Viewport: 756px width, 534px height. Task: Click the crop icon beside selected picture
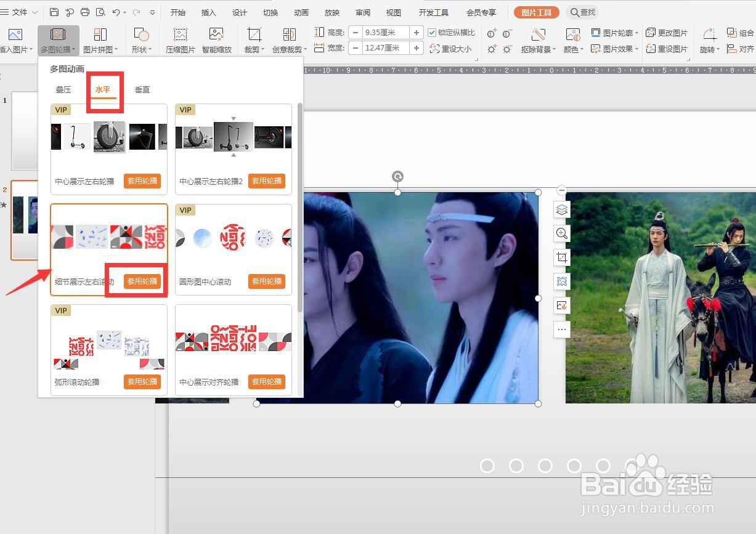[561, 257]
